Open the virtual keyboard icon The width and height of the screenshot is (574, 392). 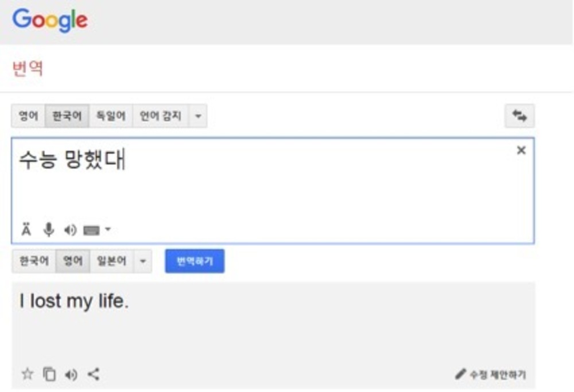tap(91, 231)
